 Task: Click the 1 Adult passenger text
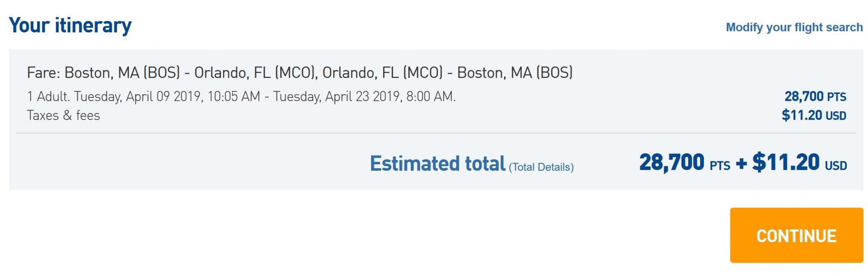pyautogui.click(x=48, y=96)
